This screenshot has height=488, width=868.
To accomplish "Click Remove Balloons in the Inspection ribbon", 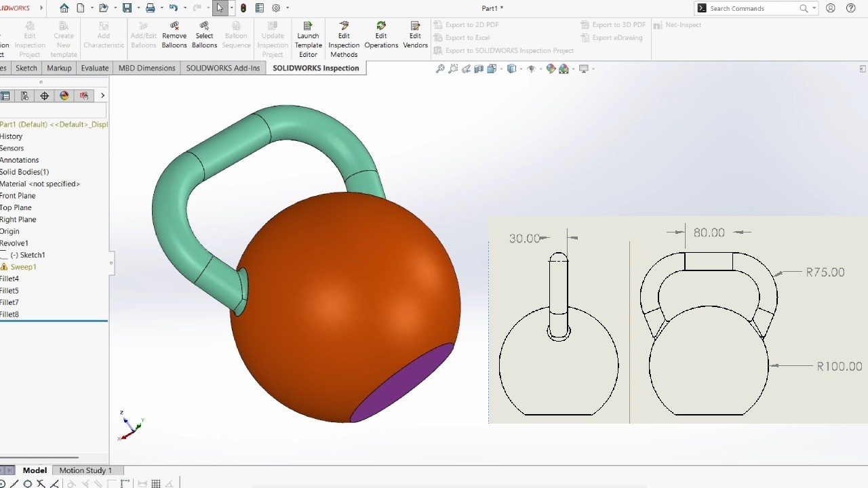I will [174, 36].
